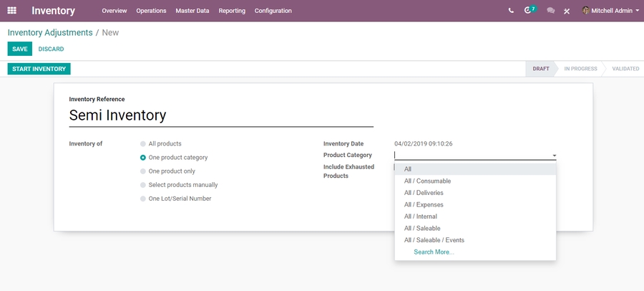The height and width of the screenshot is (291, 644).
Task: Click Search More link in dropdown
Action: [x=434, y=252]
